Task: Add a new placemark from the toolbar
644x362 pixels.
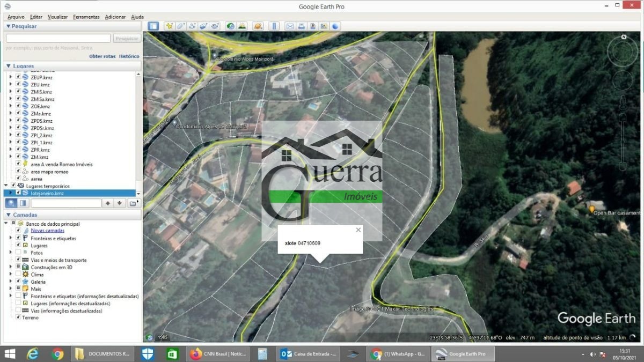Action: pyautogui.click(x=169, y=26)
